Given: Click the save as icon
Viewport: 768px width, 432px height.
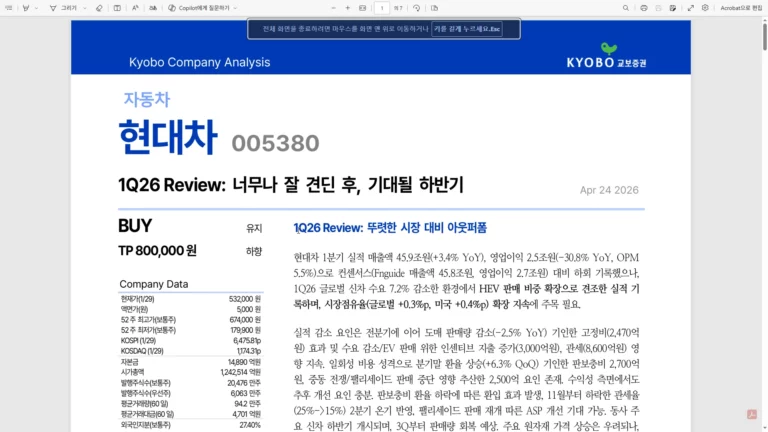Looking at the screenshot, I should 672,8.
